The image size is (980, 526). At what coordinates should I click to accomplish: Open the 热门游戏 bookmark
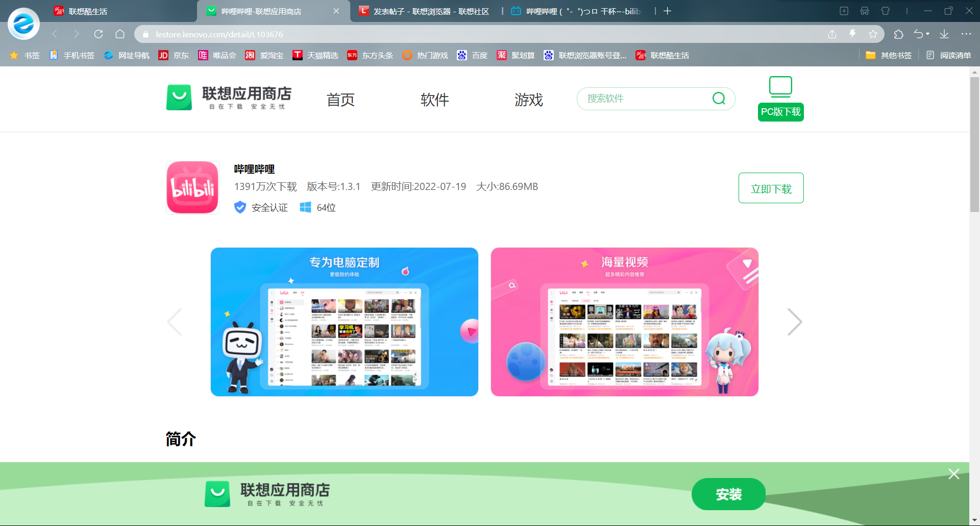pyautogui.click(x=425, y=55)
